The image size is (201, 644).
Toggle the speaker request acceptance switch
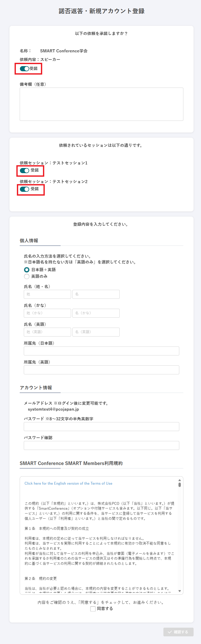coord(25,69)
